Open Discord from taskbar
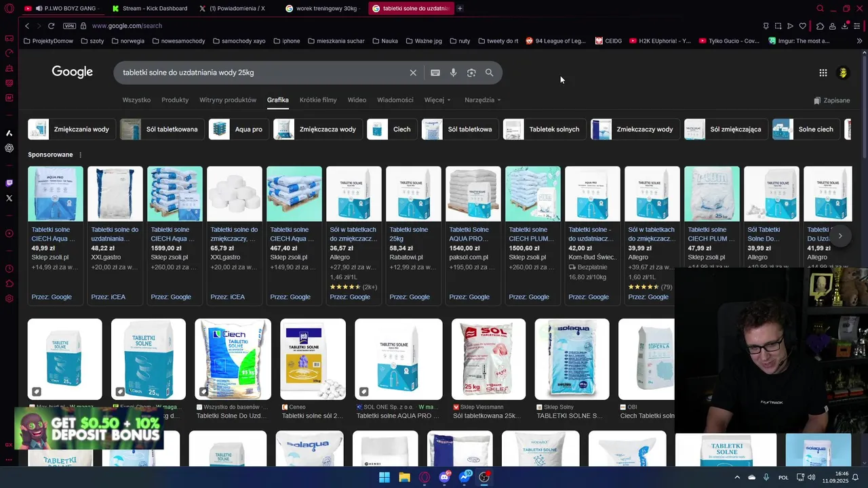This screenshot has height=488, width=868. 444,477
